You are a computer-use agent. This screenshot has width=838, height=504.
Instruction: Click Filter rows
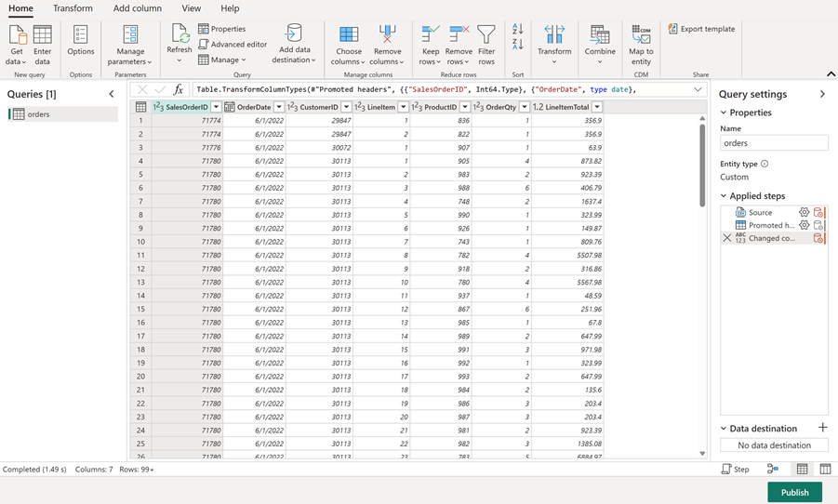tap(486, 46)
